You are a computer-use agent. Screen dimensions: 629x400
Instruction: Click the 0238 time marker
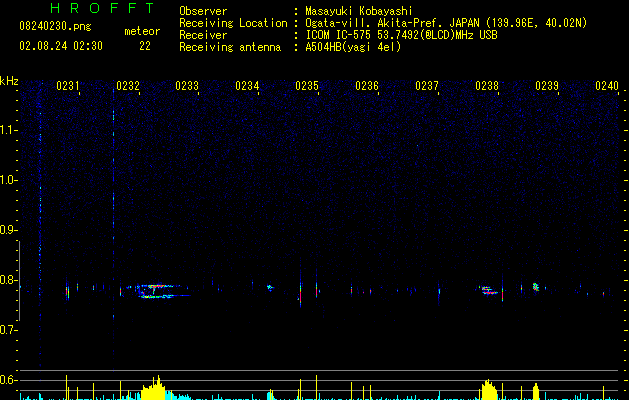[x=487, y=86]
